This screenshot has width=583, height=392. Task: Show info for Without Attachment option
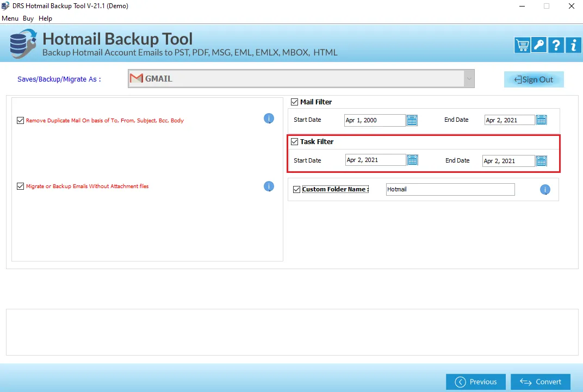tap(269, 186)
